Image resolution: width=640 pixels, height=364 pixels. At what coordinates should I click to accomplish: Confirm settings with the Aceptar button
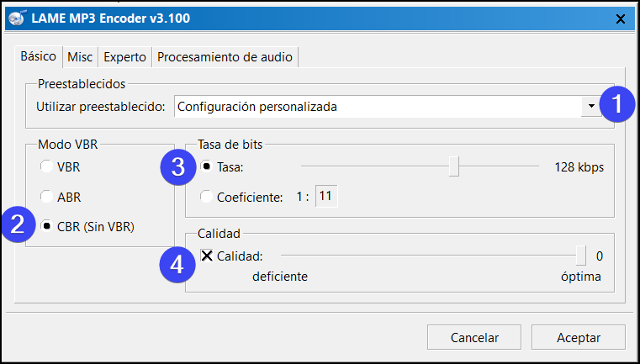click(x=579, y=337)
